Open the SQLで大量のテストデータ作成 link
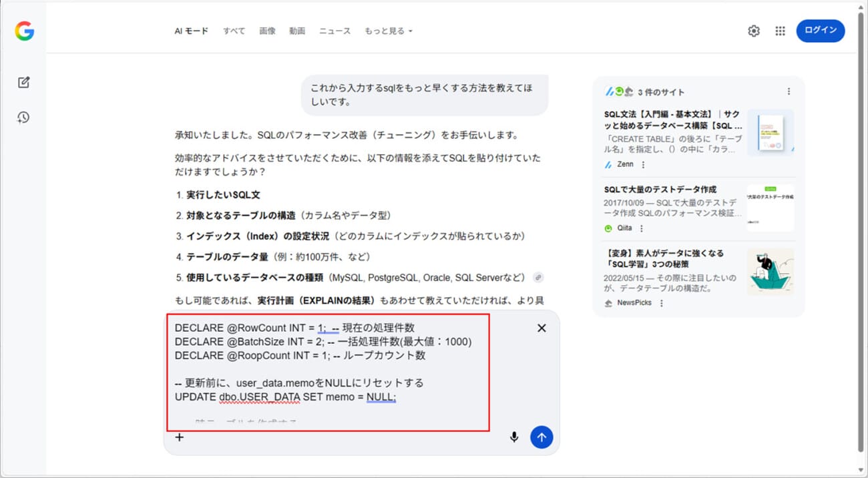Image resolution: width=868 pixels, height=478 pixels. tap(660, 190)
